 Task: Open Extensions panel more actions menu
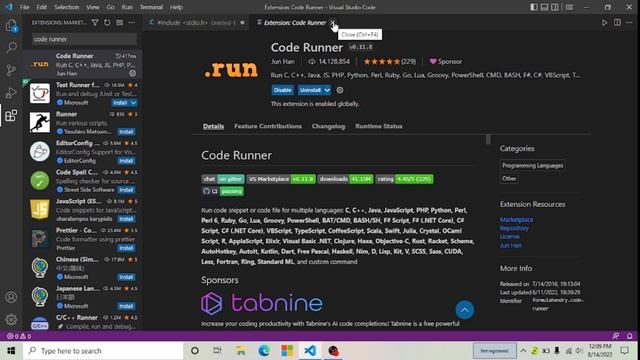tap(131, 22)
